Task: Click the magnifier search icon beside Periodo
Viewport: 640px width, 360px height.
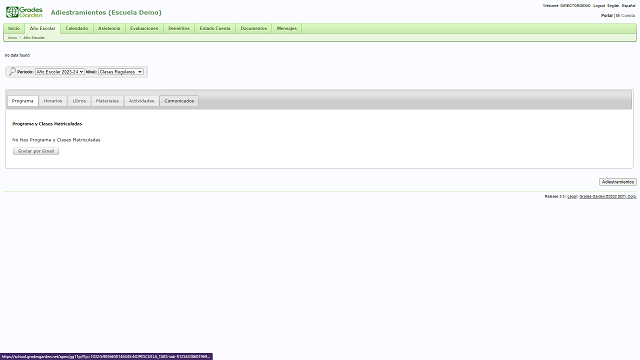Action: (12, 71)
